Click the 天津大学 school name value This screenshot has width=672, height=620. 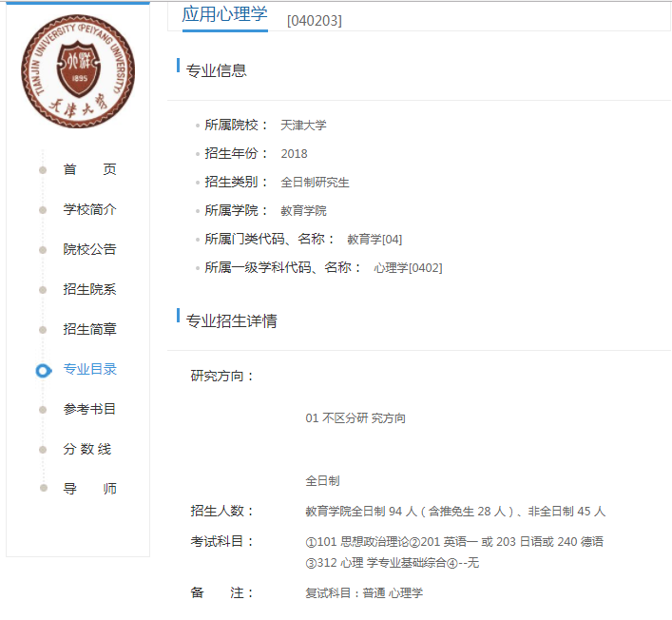(303, 126)
